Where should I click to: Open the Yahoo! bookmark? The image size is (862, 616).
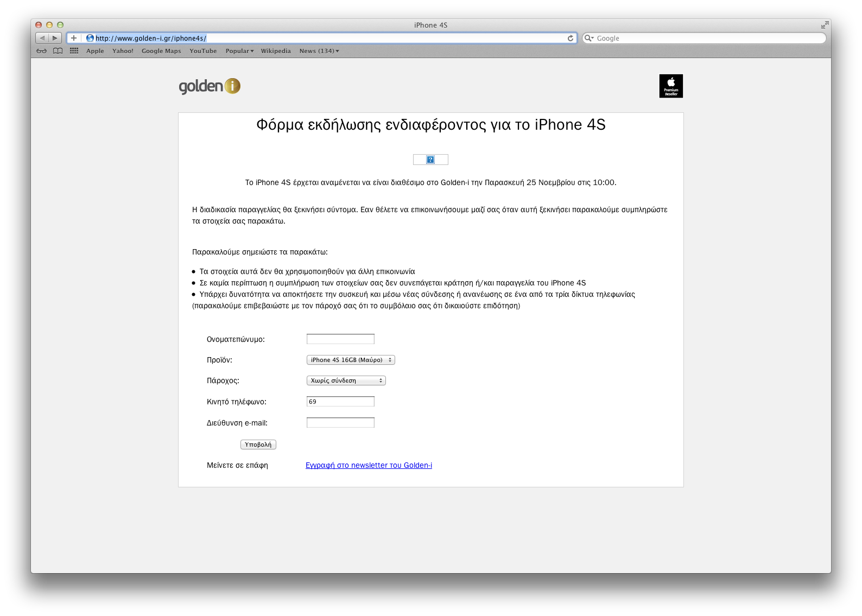pos(123,51)
